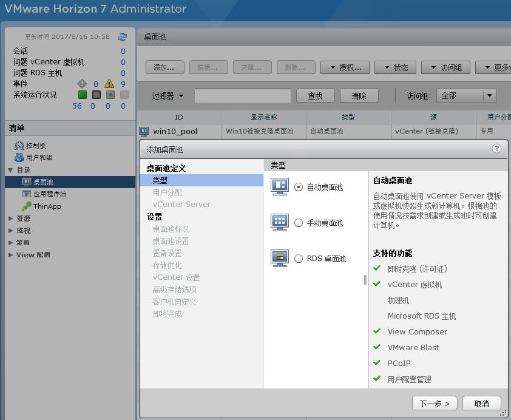The image size is (511, 420).
Task: Select 用户和组 in the left navigation
Action: [35, 156]
